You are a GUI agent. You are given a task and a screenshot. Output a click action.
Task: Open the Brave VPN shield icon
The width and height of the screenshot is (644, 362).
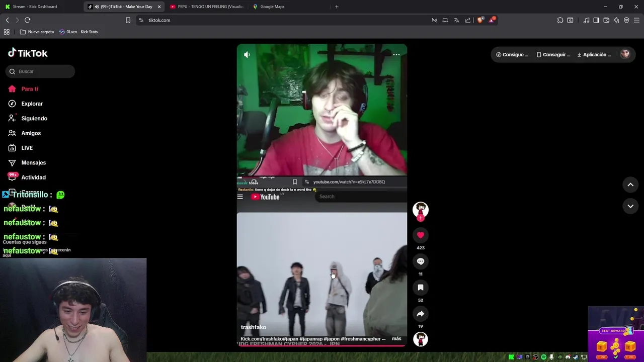[626, 20]
